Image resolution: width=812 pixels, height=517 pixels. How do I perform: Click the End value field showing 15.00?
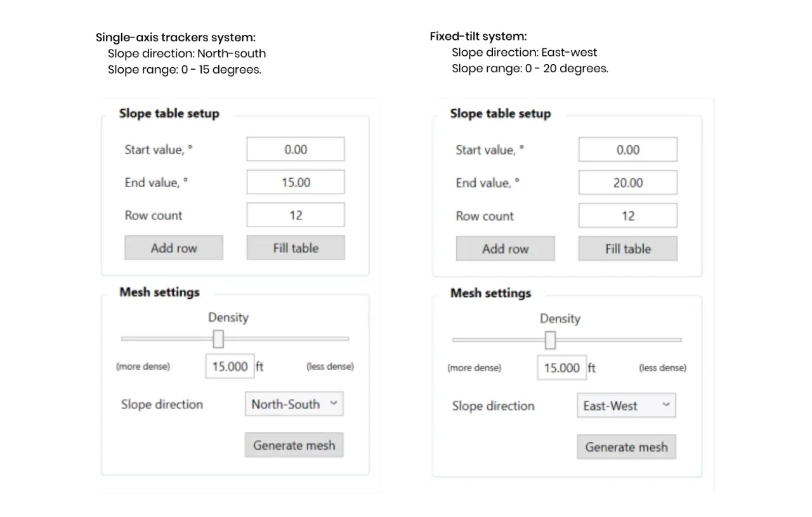296,182
